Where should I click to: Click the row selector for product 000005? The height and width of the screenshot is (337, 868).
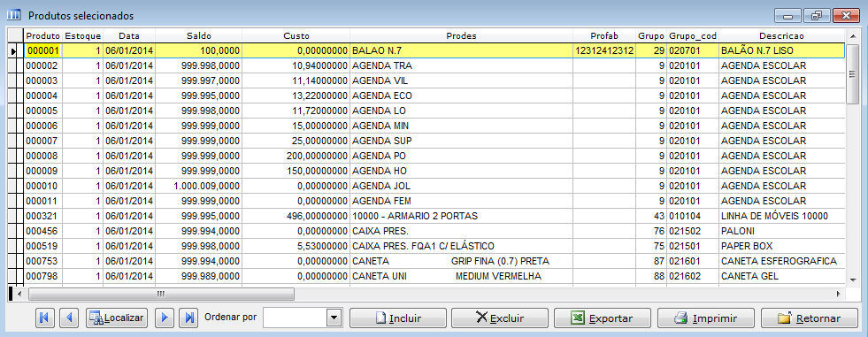16,111
